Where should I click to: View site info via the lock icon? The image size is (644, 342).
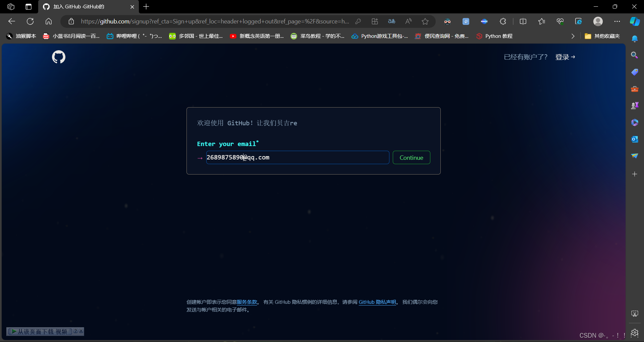(71, 21)
